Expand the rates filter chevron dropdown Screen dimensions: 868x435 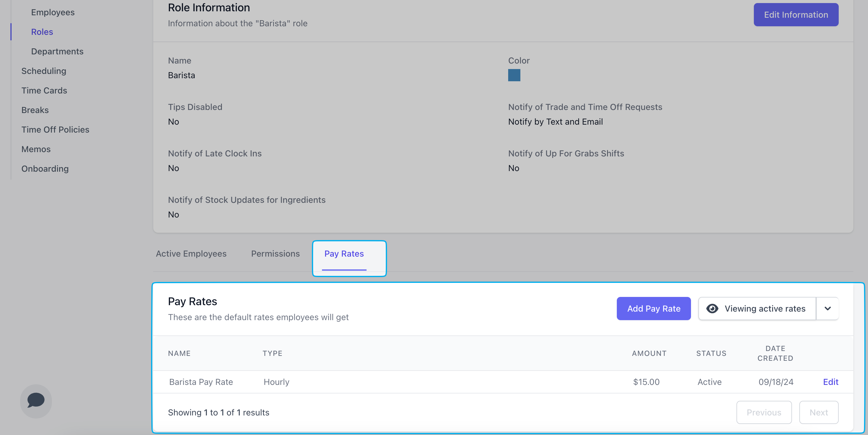coord(827,309)
